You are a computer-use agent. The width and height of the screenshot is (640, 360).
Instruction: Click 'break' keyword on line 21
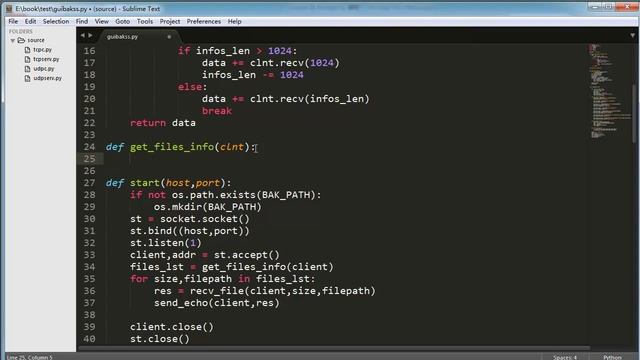coord(217,111)
